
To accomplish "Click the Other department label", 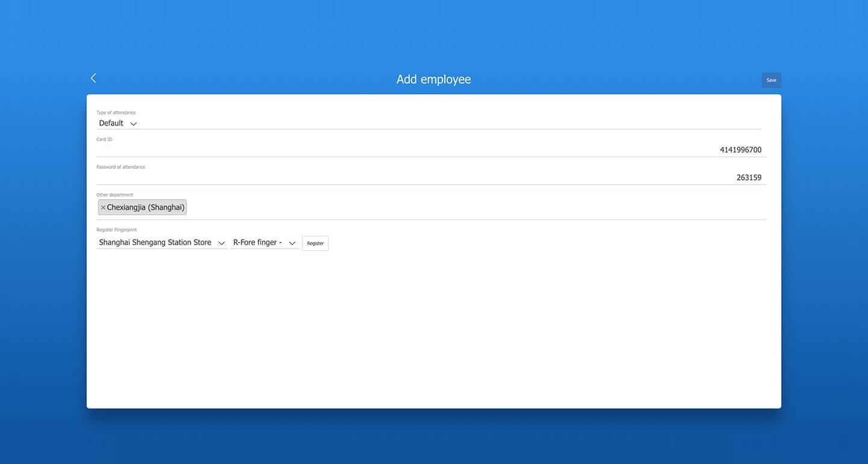I will [115, 195].
